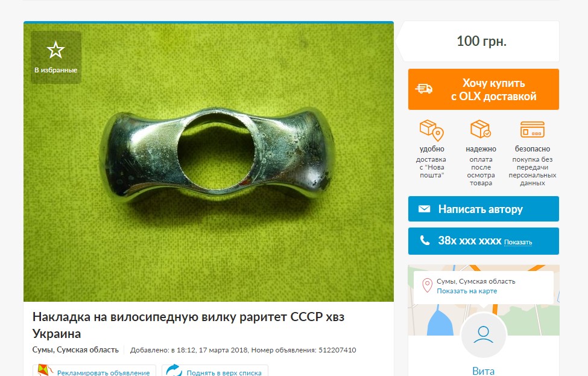Viewport: 588px width, 376px height.
Task: Click the seller avatar icon
Action: pyautogui.click(x=484, y=335)
